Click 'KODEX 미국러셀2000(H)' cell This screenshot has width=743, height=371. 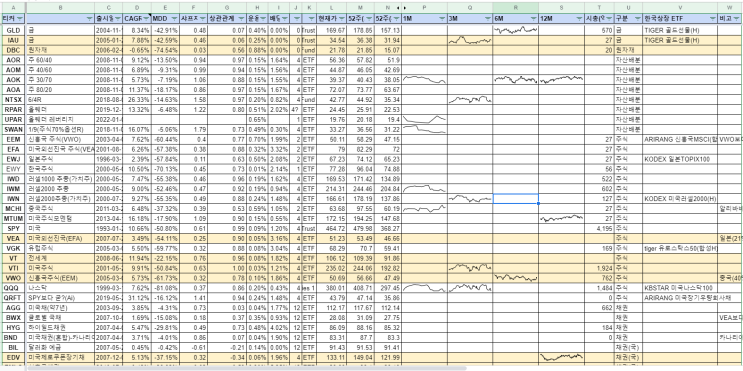(x=680, y=199)
